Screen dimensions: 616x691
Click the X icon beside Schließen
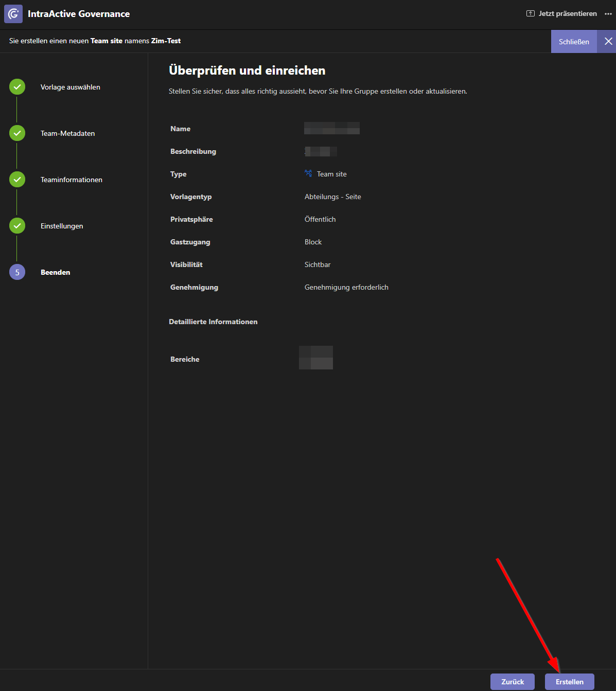(608, 42)
